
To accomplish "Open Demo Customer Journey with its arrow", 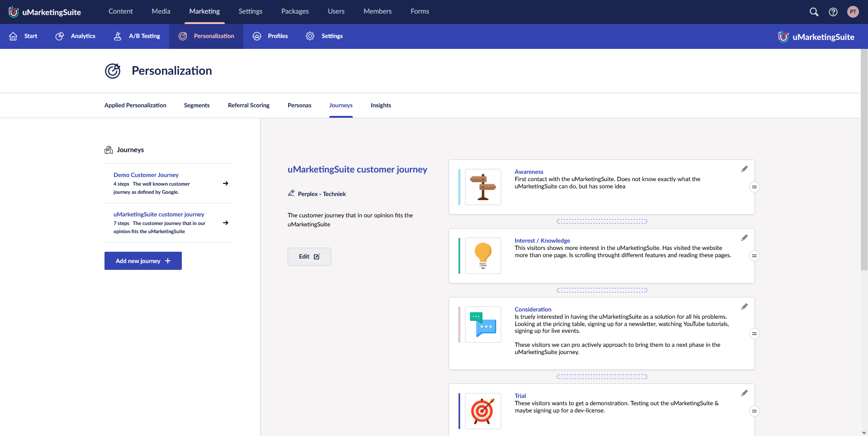I will pyautogui.click(x=225, y=183).
